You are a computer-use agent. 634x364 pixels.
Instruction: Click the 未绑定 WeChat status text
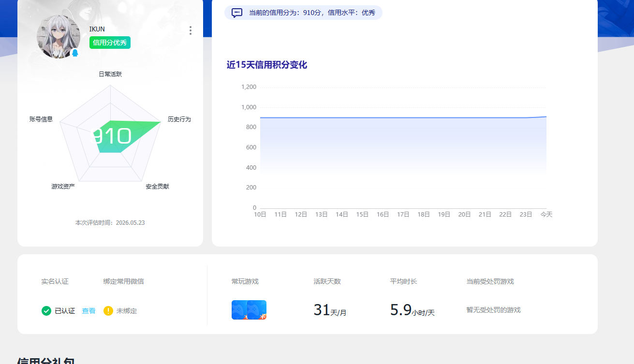click(127, 311)
